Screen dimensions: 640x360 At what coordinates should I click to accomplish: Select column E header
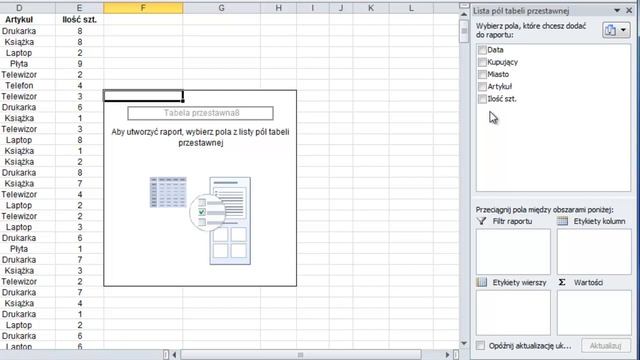point(79,8)
